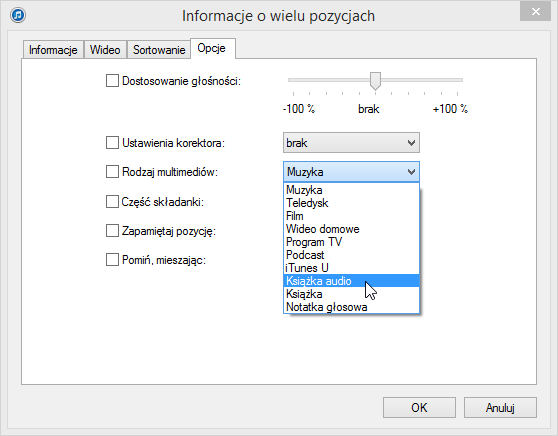Open the equalizer dropdown showing brak
Screen dimensions: 558x436
pyautogui.click(x=351, y=143)
